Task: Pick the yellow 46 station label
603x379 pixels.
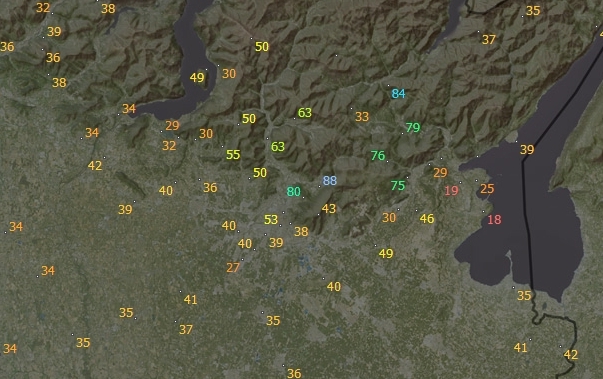Action: point(427,219)
